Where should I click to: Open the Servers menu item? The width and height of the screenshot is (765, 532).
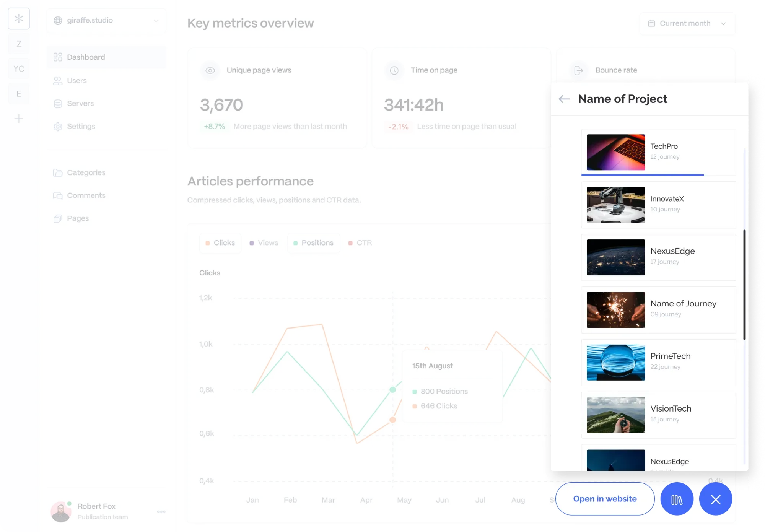click(80, 104)
